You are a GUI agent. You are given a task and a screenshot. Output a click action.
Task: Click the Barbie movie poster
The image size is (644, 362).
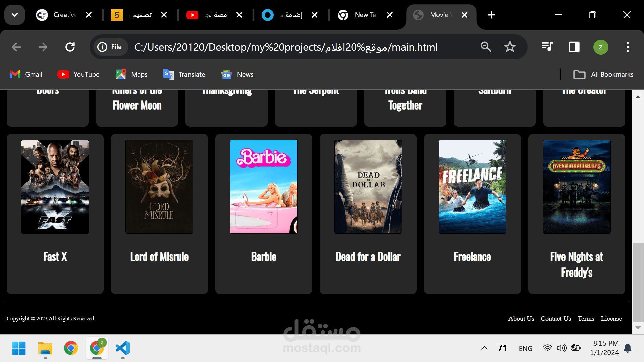point(264,187)
